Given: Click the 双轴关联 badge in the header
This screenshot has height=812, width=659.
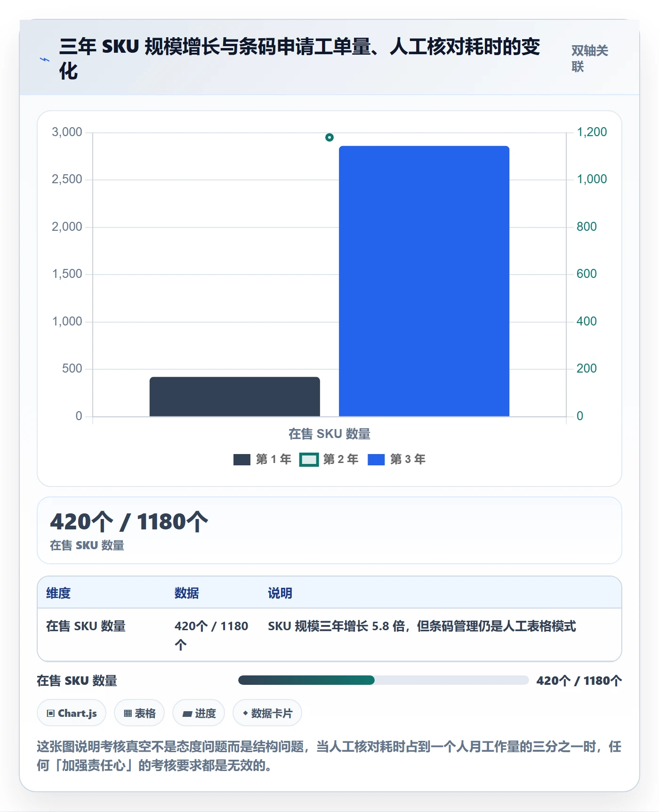Looking at the screenshot, I should [590, 58].
